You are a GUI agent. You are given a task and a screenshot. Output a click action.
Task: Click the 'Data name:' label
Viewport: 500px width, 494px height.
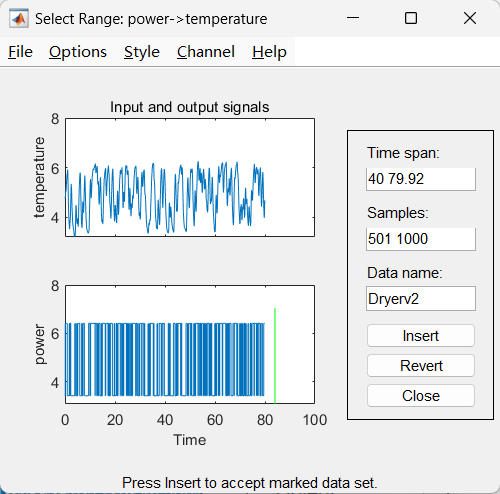pos(405,273)
